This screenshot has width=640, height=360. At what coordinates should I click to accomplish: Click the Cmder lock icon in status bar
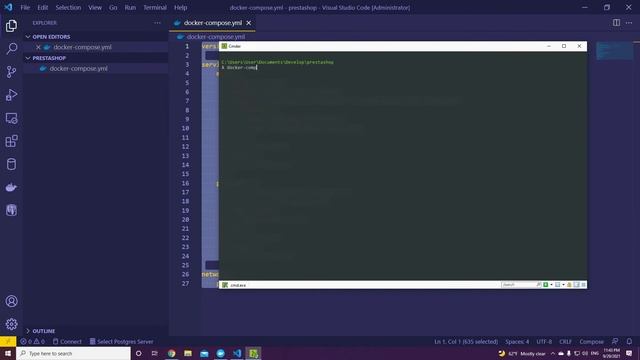[569, 284]
